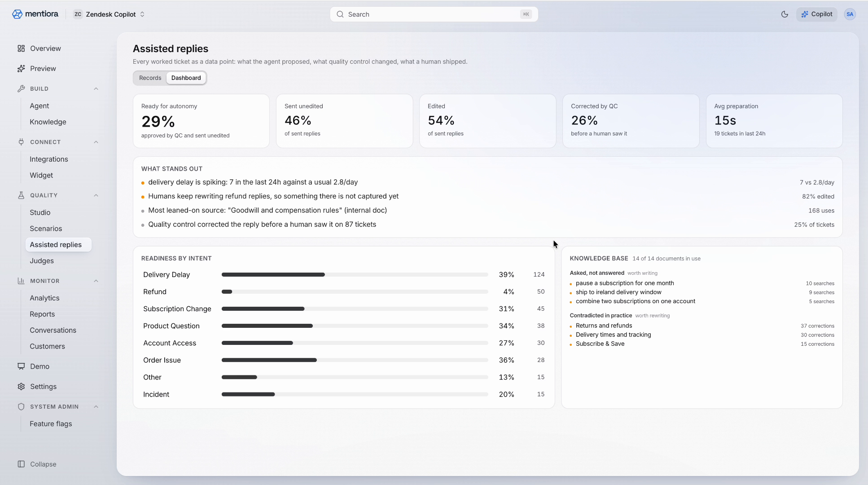Image resolution: width=868 pixels, height=485 pixels.
Task: Click 'Returns and refunds' contradicted entry
Action: 604,326
